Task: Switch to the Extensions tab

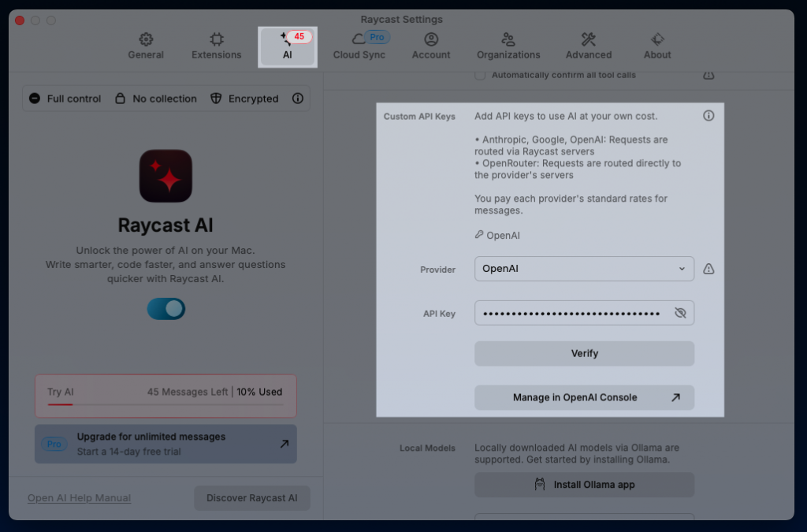Action: point(216,47)
